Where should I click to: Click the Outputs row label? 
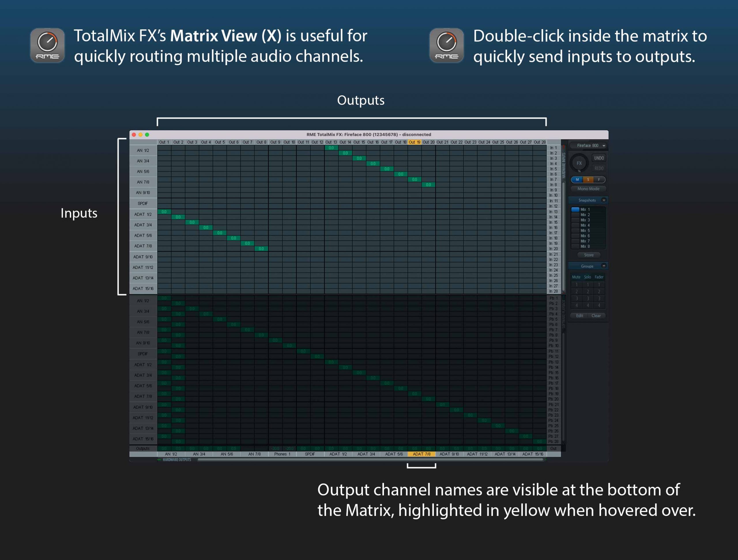[143, 448]
